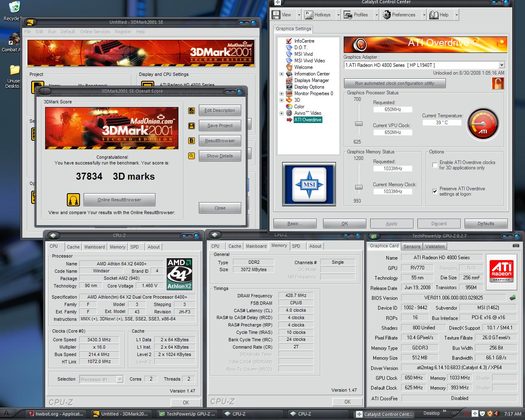Switch to GPU-Z Validation tab
525x420 pixels.
[435, 247]
